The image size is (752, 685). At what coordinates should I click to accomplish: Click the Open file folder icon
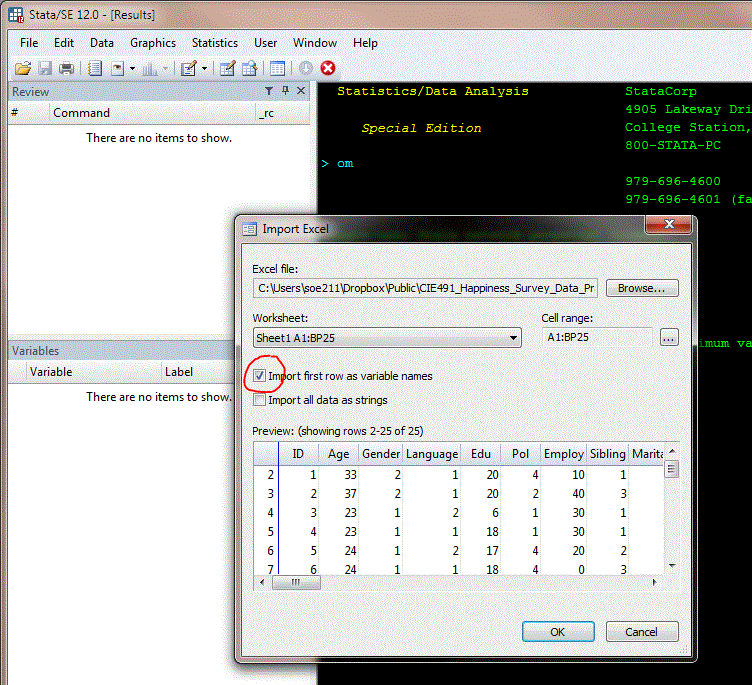(23, 69)
